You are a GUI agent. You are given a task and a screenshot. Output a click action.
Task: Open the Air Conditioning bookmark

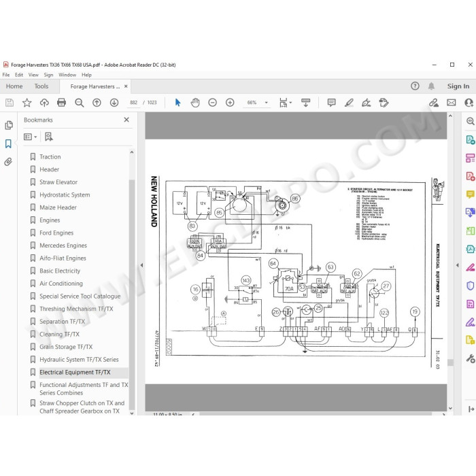coord(61,284)
